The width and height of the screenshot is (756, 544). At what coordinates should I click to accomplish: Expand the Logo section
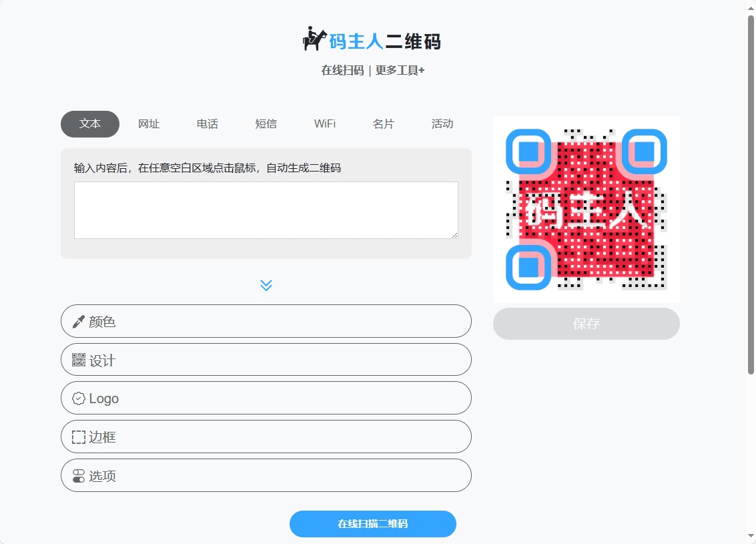pyautogui.click(x=266, y=398)
